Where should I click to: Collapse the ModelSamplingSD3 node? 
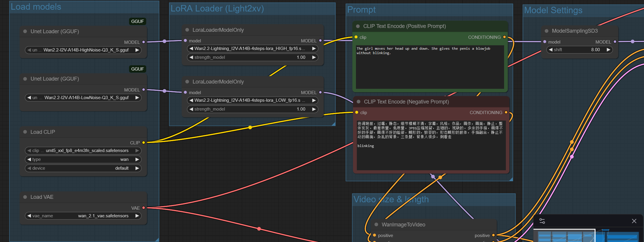546,31
